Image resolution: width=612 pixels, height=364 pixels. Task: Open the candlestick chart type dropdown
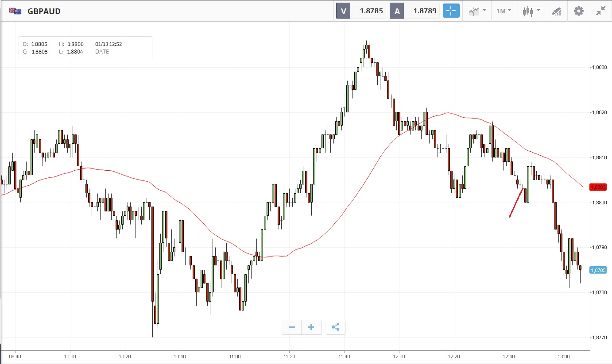531,11
